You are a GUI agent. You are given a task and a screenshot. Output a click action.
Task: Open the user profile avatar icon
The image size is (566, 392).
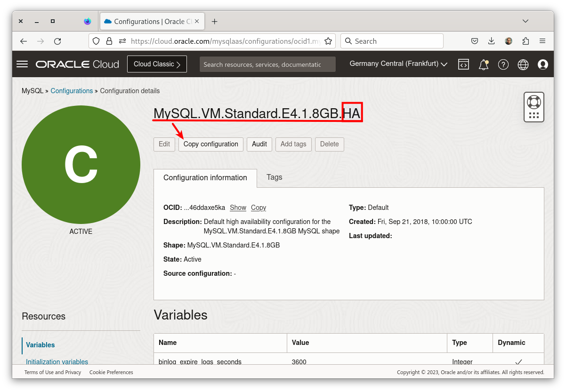pos(543,64)
